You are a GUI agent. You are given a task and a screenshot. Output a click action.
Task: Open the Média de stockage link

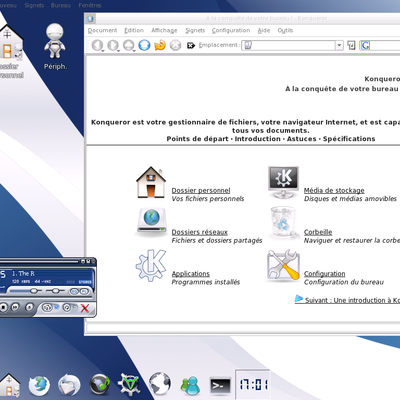[334, 190]
